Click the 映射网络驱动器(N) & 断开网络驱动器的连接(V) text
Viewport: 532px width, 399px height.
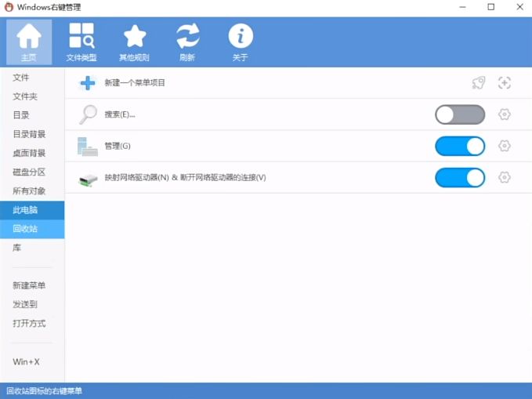[185, 178]
